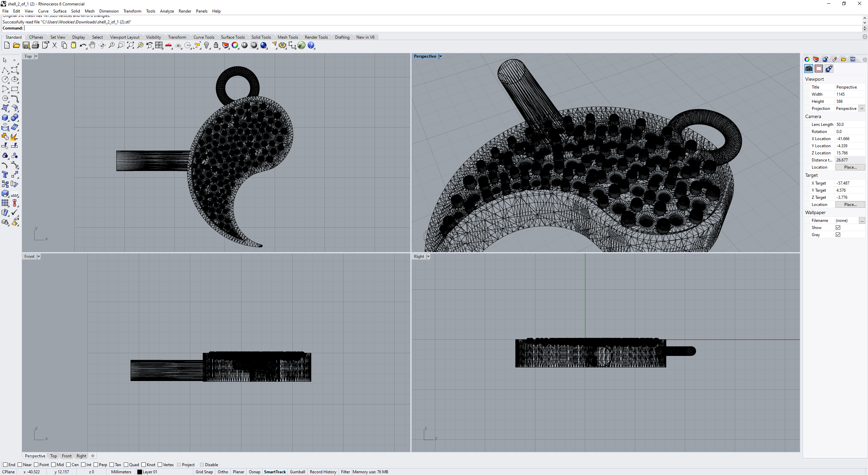Click the Layer 01 black color swatch
The image size is (868, 475).
tap(139, 472)
